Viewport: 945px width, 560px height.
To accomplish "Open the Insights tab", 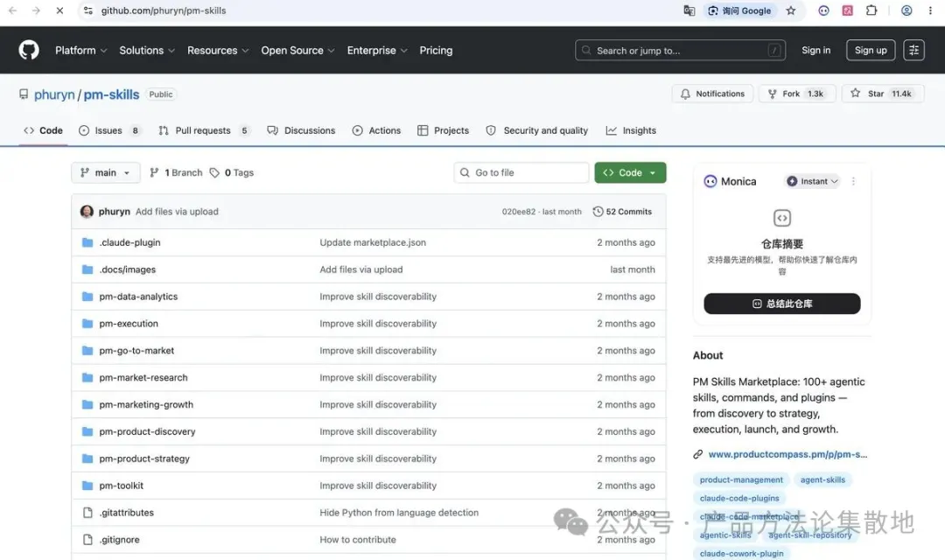I will tap(631, 130).
